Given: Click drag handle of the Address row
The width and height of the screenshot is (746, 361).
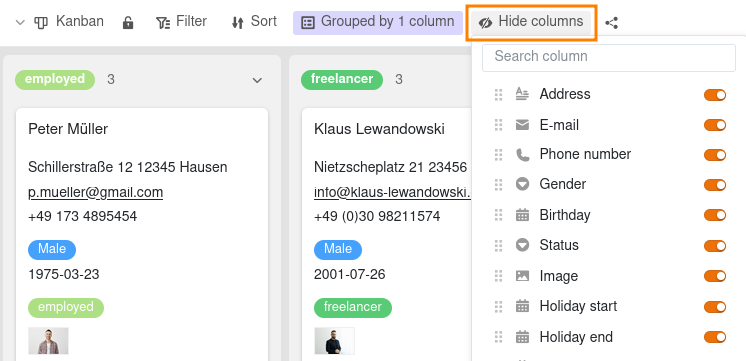Looking at the screenshot, I should [498, 95].
